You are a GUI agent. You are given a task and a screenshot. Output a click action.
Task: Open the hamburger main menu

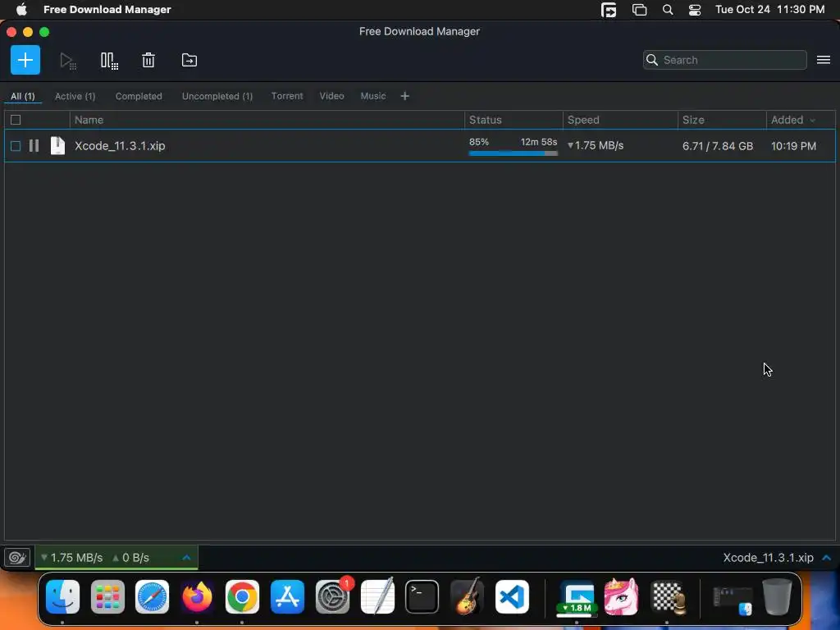pos(824,60)
